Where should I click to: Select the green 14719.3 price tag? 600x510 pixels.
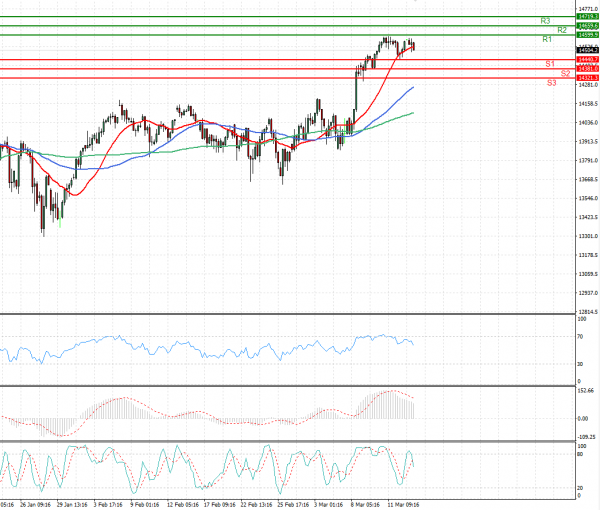(x=587, y=16)
